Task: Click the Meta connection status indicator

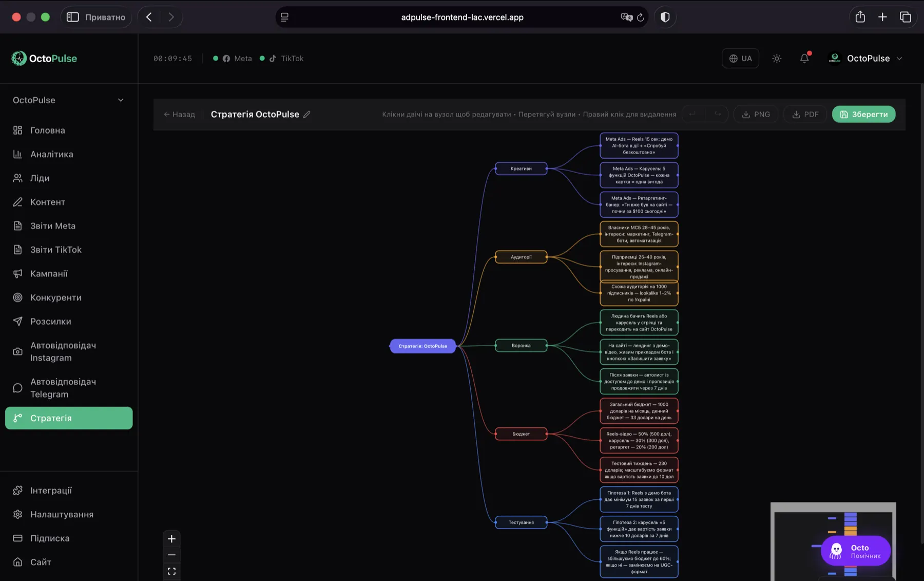Action: (x=233, y=59)
